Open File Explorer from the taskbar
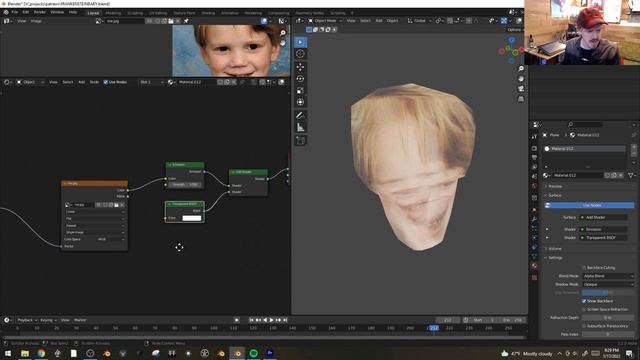The width and height of the screenshot is (640, 360). tap(25, 353)
